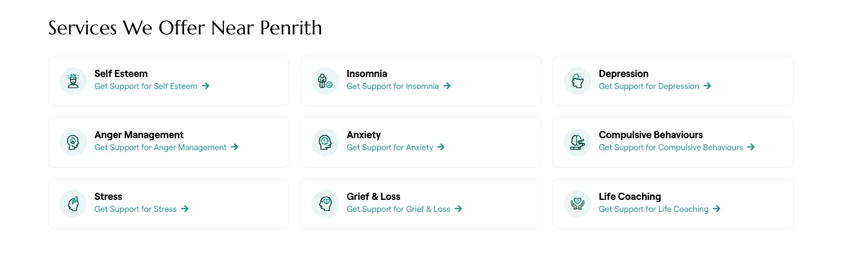Open Get Support for Self Esteem link
Image resolution: width=868 pixels, height=266 pixels.
[x=151, y=86]
